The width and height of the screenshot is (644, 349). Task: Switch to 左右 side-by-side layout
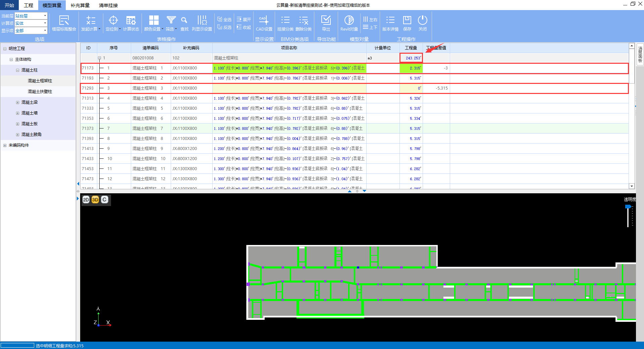[370, 19]
